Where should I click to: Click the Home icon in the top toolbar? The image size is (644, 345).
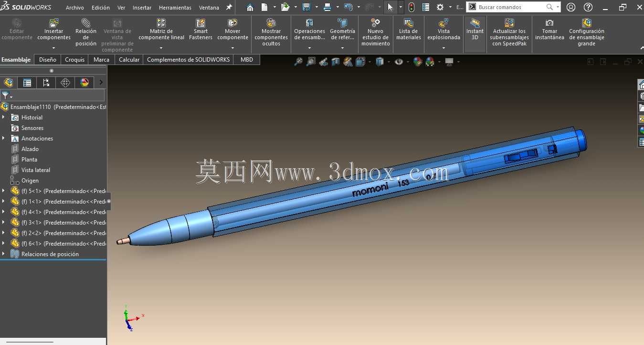(x=250, y=7)
